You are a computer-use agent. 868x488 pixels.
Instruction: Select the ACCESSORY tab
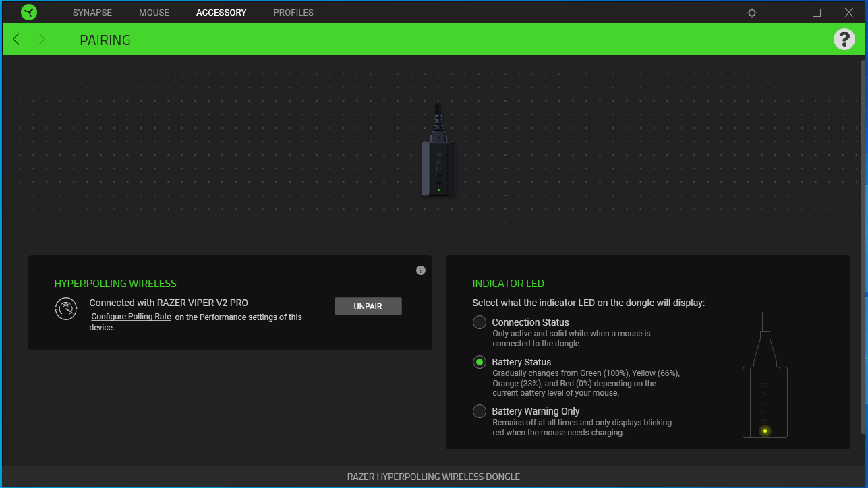click(221, 12)
